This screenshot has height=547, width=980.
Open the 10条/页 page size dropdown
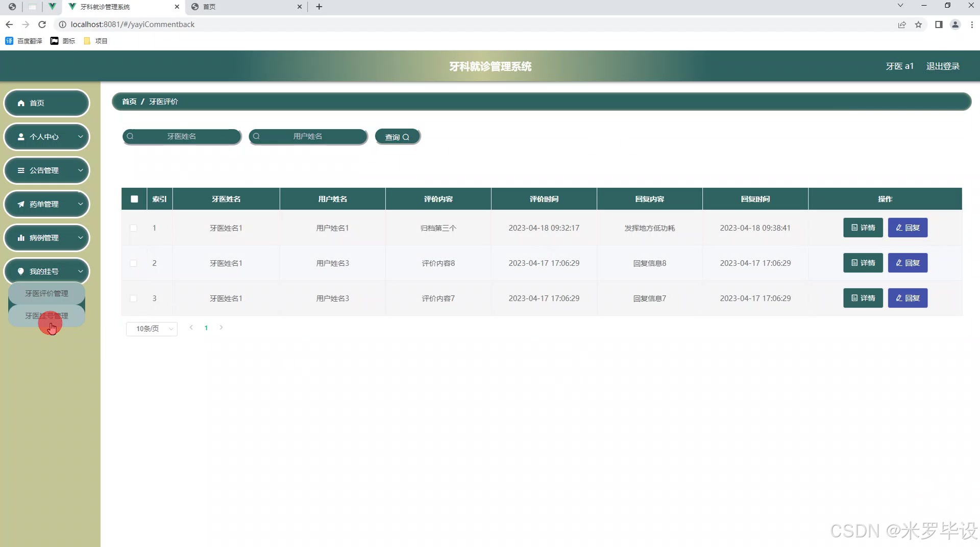coord(152,329)
